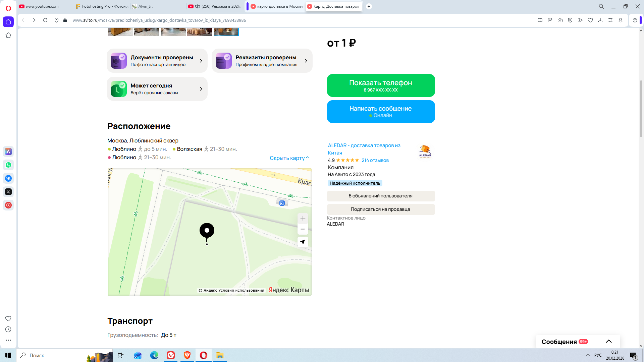Expand "Документы проверены" badge details
Viewport: 644px width, 362px height.
[x=157, y=61]
